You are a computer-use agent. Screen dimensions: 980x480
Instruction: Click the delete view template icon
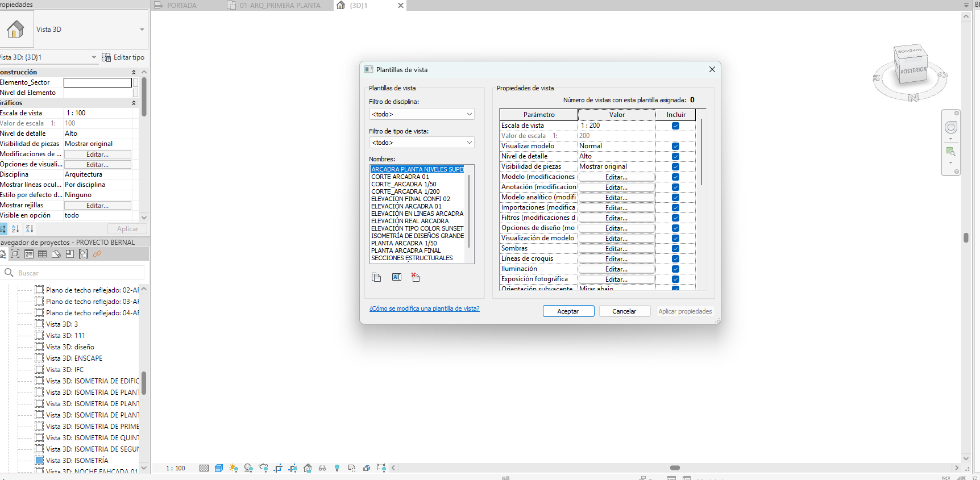(416, 277)
